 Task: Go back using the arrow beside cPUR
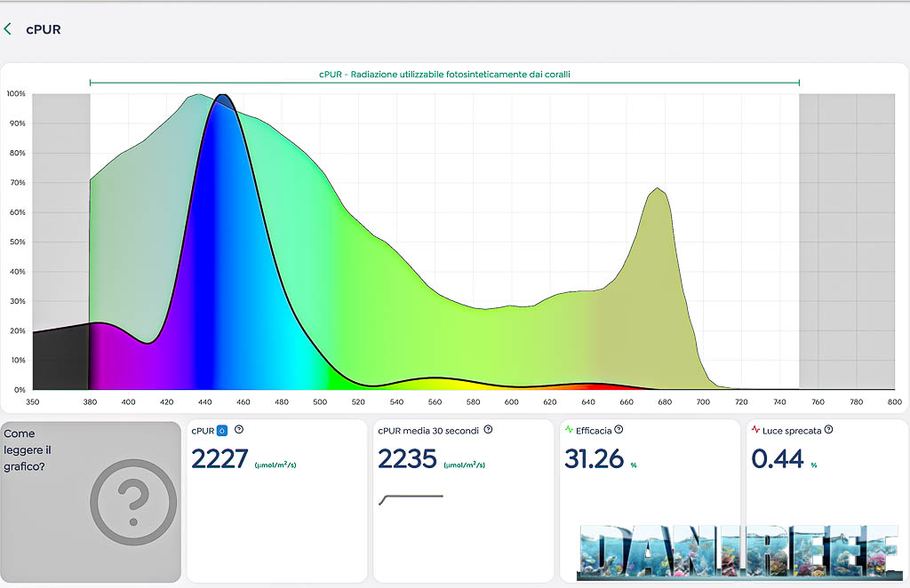point(8,29)
